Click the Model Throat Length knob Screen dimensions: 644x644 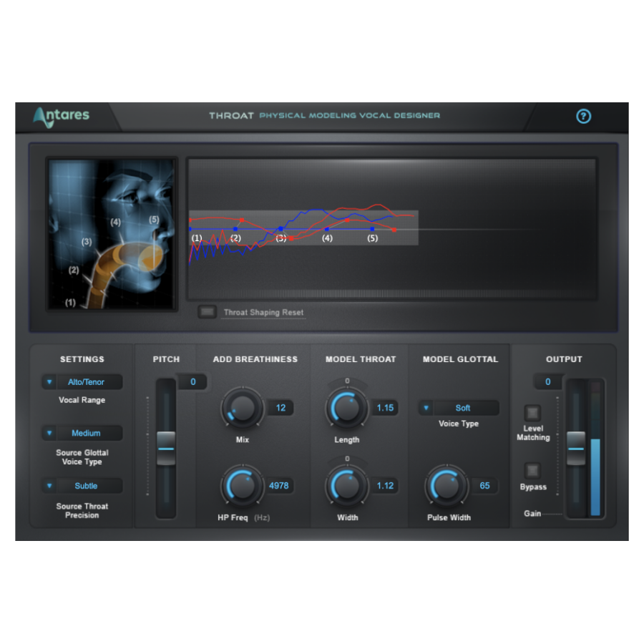347,408
